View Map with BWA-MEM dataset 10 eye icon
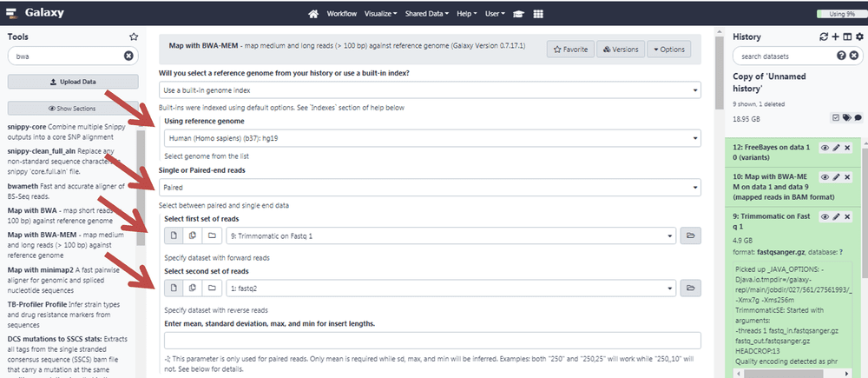This screenshot has width=868, height=378. (825, 176)
